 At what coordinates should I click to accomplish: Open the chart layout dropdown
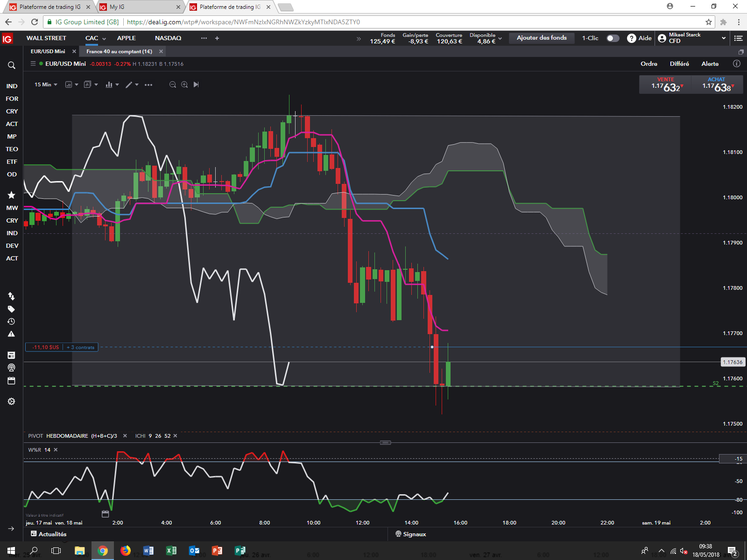point(91,84)
